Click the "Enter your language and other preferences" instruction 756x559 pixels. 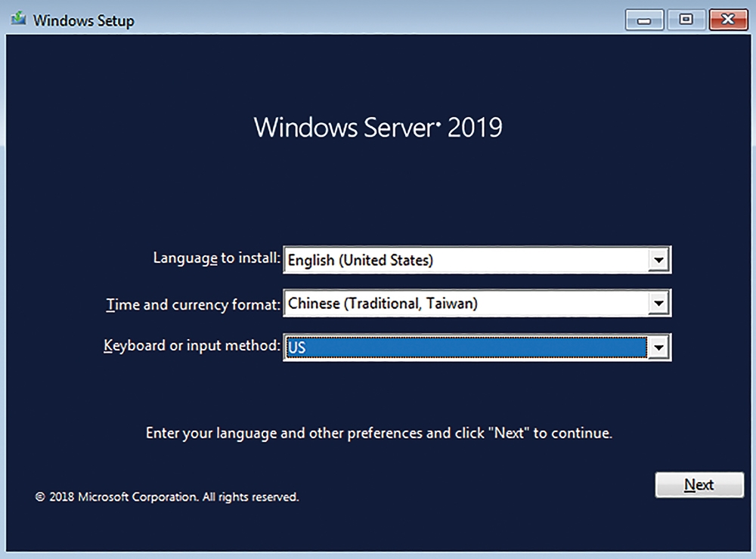point(379,434)
